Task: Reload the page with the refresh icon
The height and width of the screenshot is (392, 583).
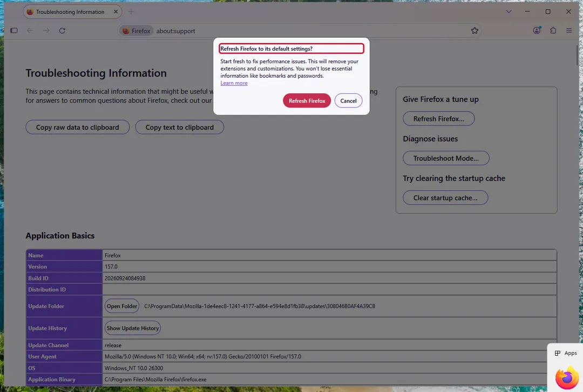Action: click(62, 30)
